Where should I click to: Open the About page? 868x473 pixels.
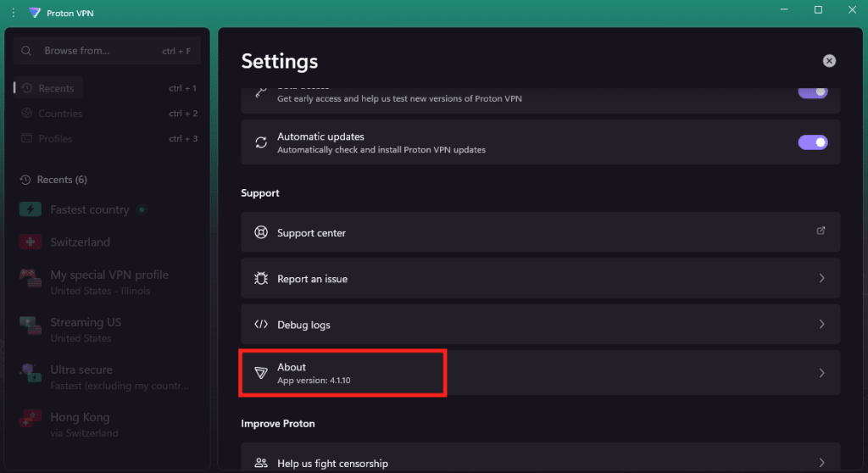[x=540, y=373]
